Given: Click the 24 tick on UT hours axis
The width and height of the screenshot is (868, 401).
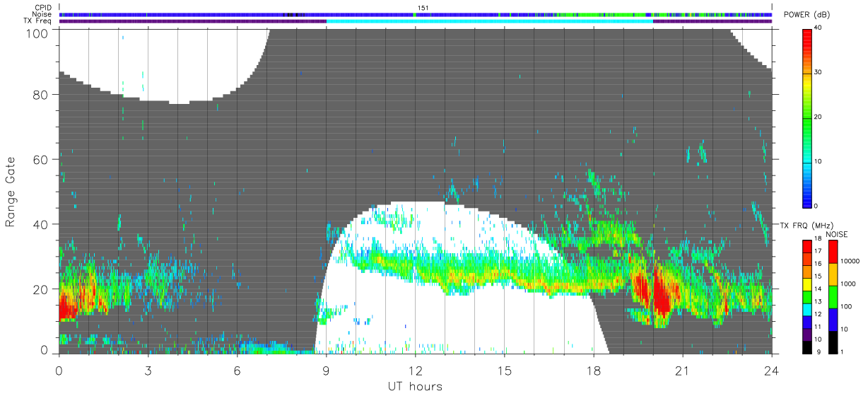Looking at the screenshot, I should pos(772,370).
